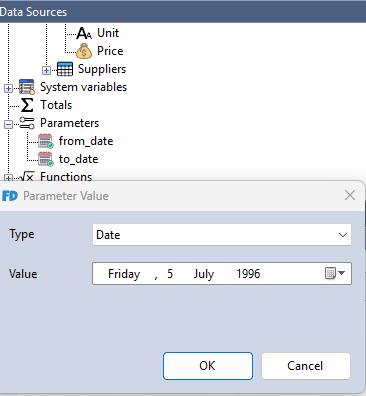The width and height of the screenshot is (366, 396).
Task: Select the from_date parameter
Action: 86,141
